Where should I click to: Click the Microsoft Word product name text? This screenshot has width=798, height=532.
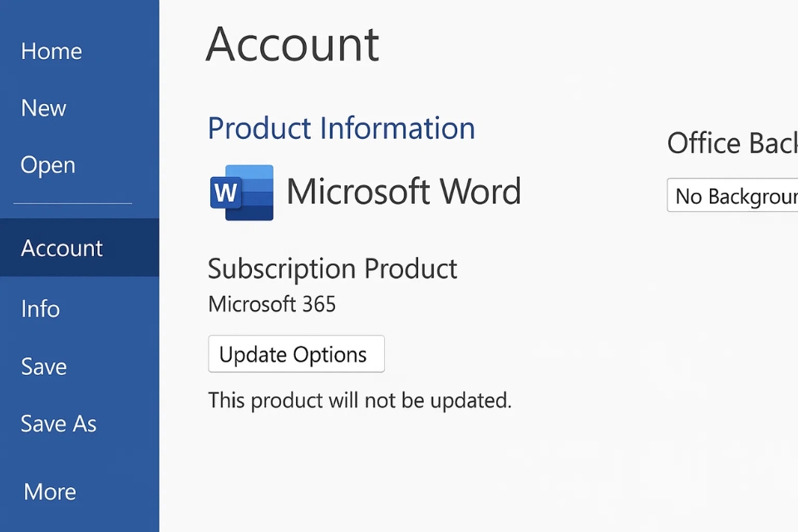[403, 192]
